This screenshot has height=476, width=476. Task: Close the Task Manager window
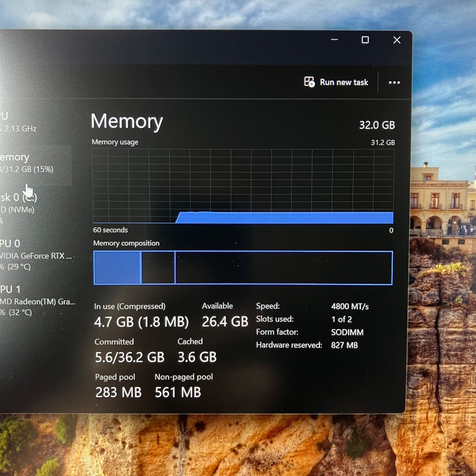[x=397, y=40]
